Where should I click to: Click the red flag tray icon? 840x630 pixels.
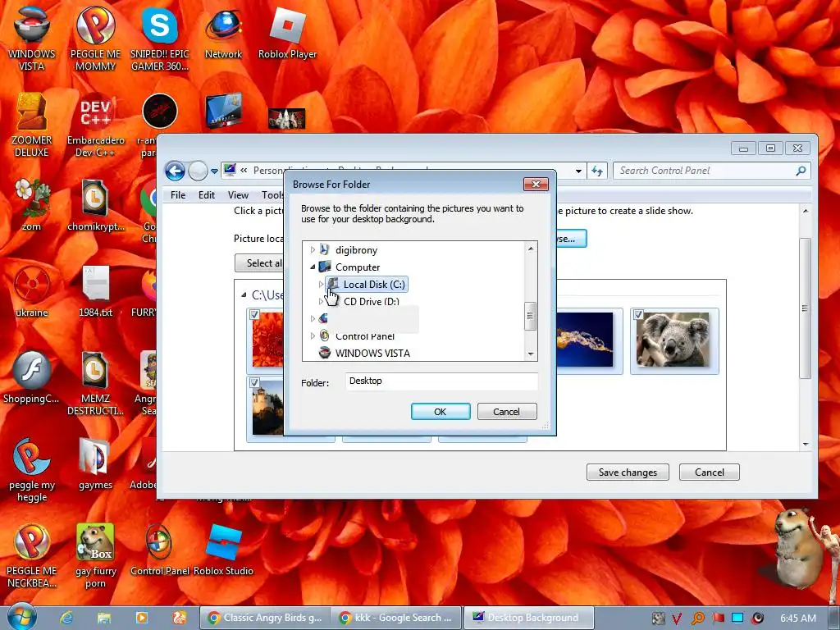pos(718,619)
